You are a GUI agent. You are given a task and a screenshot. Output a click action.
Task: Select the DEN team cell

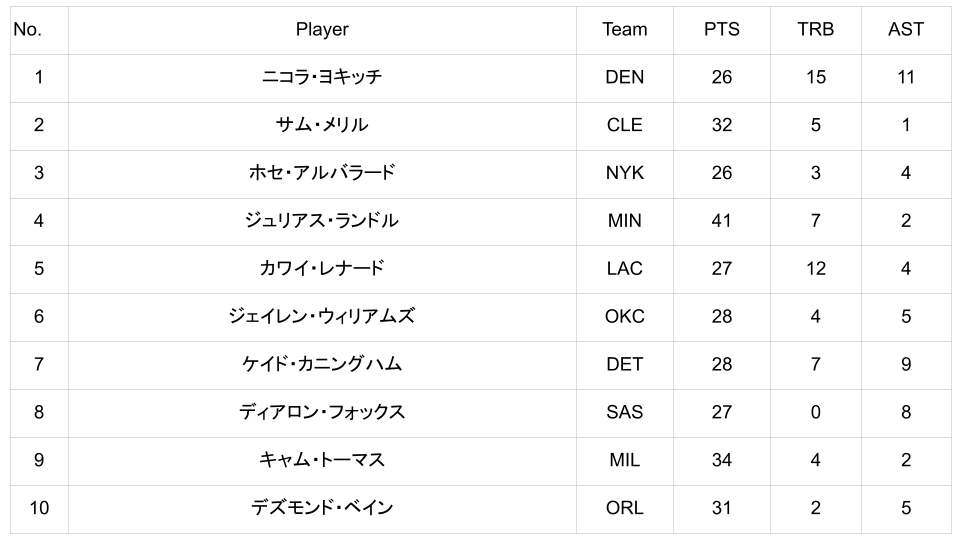point(624,77)
